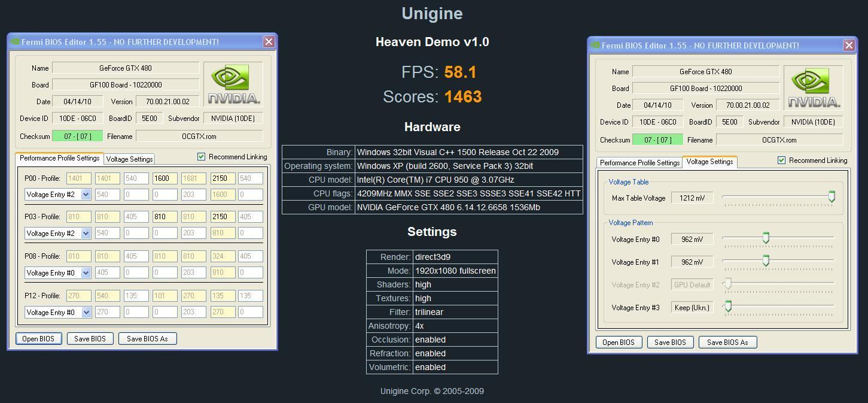Click the Voltage Entry #1 slider handle
This screenshot has width=868, height=403.
click(765, 261)
